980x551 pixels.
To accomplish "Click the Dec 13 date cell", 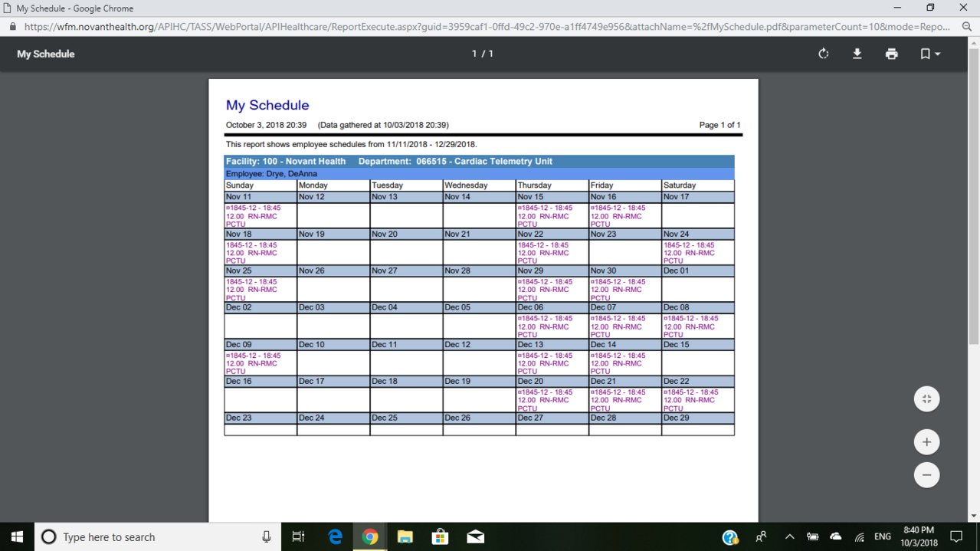I will pos(552,345).
